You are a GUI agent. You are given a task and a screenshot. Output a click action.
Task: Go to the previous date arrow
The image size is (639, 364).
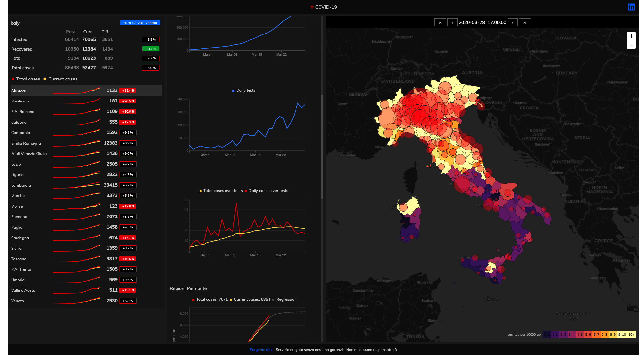(x=452, y=22)
